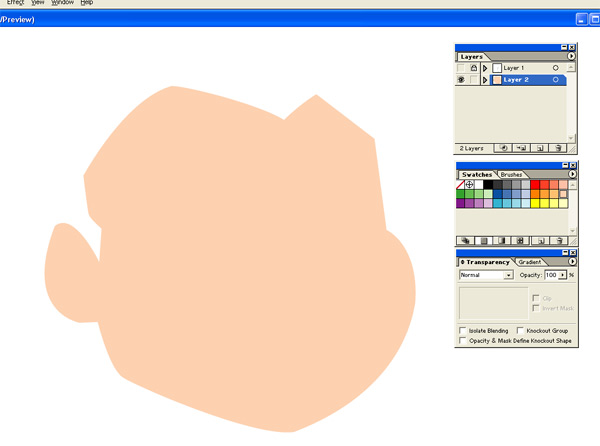Click Show Color Swatches icon in Swatches panel
The height and width of the screenshot is (446, 600).
coord(484,241)
